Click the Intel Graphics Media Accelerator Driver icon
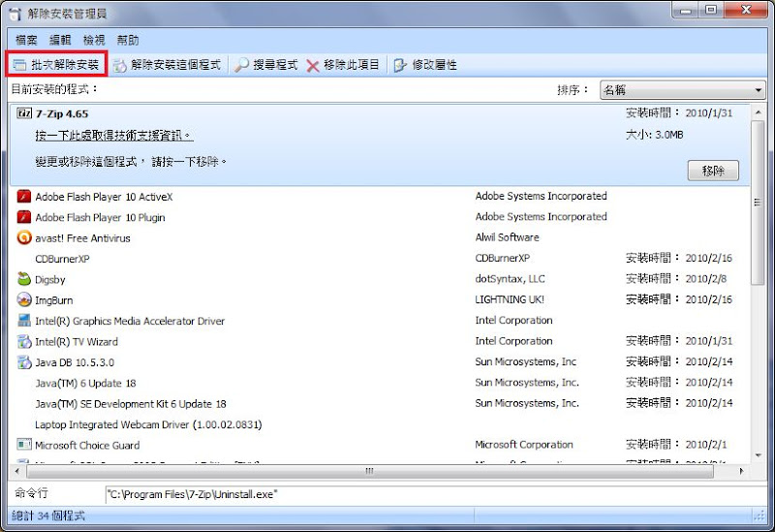 [x=23, y=321]
